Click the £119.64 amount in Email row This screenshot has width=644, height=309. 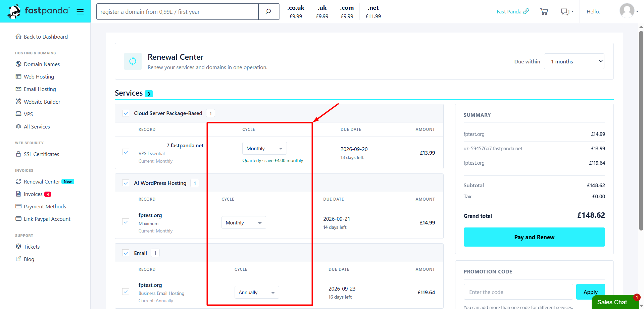(426, 293)
